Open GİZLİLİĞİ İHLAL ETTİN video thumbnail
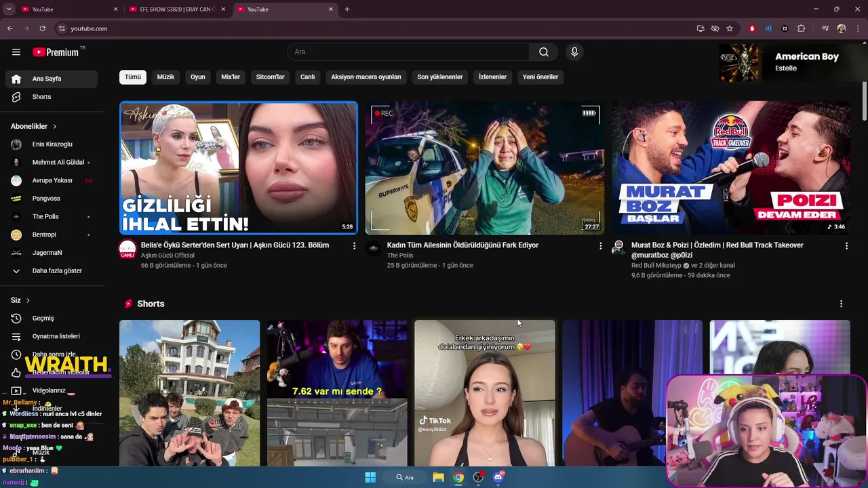The height and width of the screenshot is (488, 868). (x=239, y=168)
